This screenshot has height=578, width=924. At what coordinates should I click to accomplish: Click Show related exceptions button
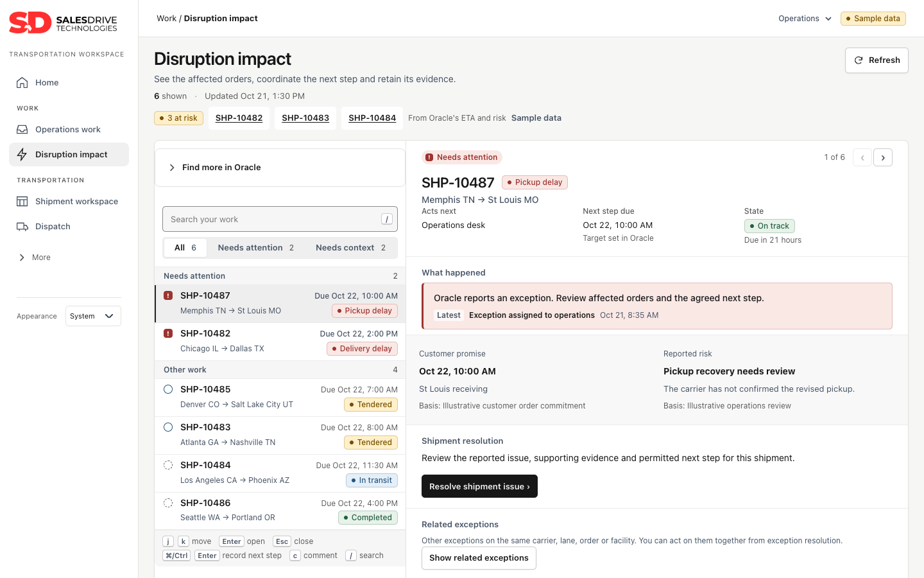479,558
